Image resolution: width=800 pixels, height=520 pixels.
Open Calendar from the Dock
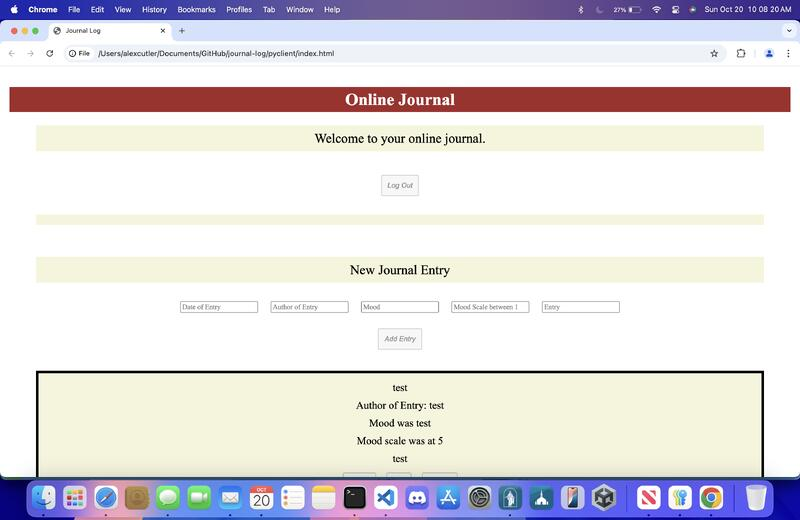click(261, 498)
